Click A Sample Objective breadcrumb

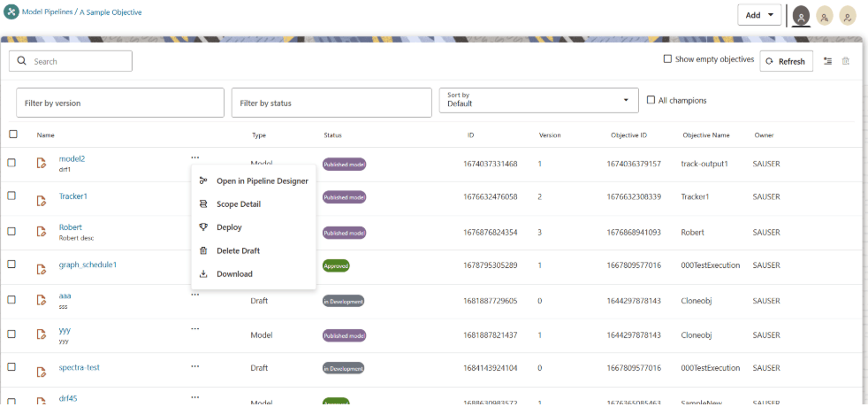point(110,12)
